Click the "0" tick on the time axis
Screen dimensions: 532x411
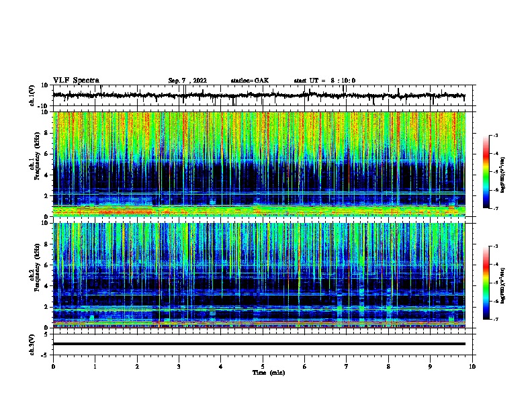click(x=53, y=367)
